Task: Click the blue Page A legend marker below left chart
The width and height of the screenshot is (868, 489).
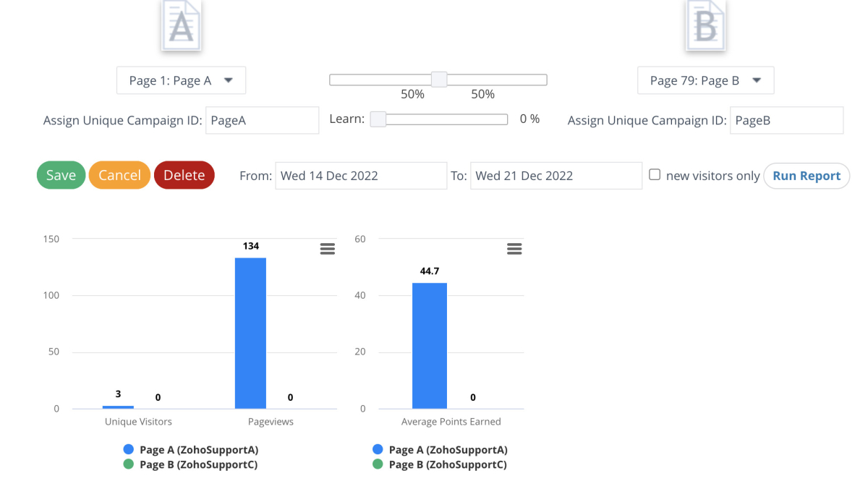Action: coord(129,449)
